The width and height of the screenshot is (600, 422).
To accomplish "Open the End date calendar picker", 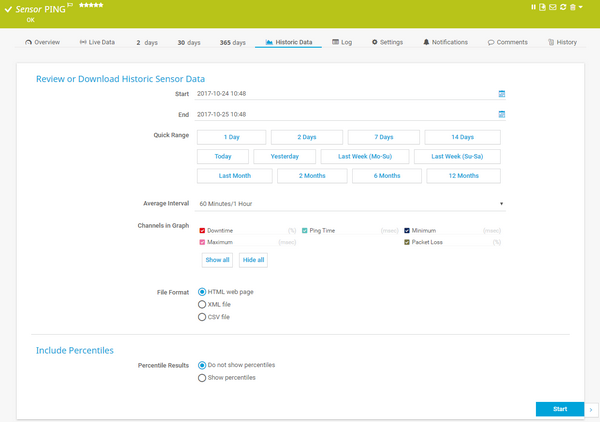I will [x=502, y=114].
